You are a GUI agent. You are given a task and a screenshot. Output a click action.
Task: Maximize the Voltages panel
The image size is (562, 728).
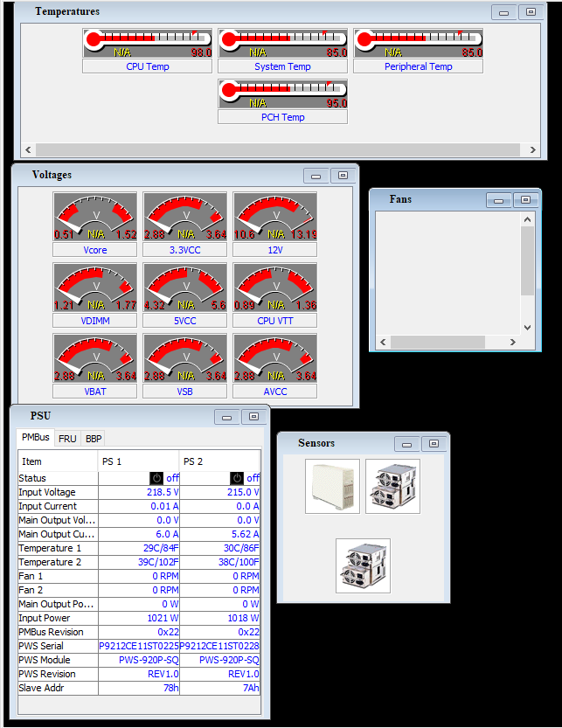(x=343, y=176)
